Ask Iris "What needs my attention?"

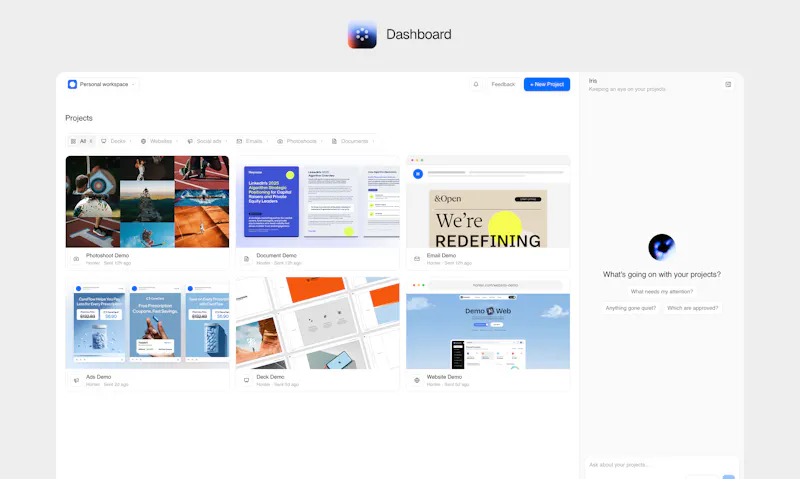point(662,292)
